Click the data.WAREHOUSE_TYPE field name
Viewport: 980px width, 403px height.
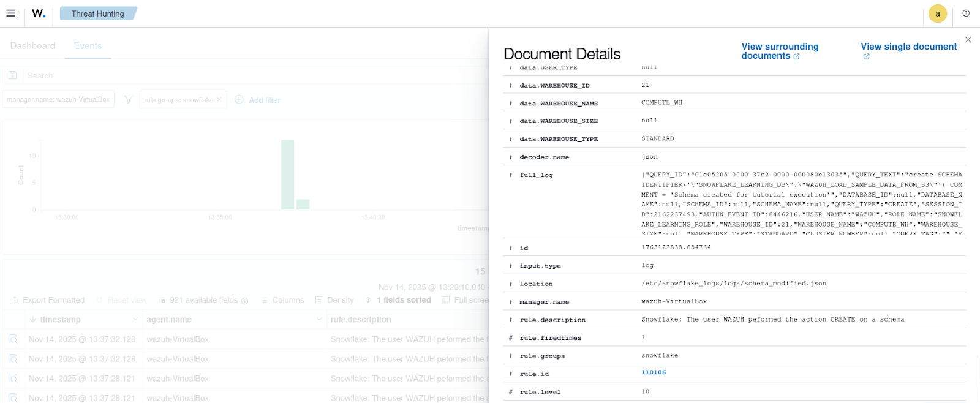click(559, 139)
